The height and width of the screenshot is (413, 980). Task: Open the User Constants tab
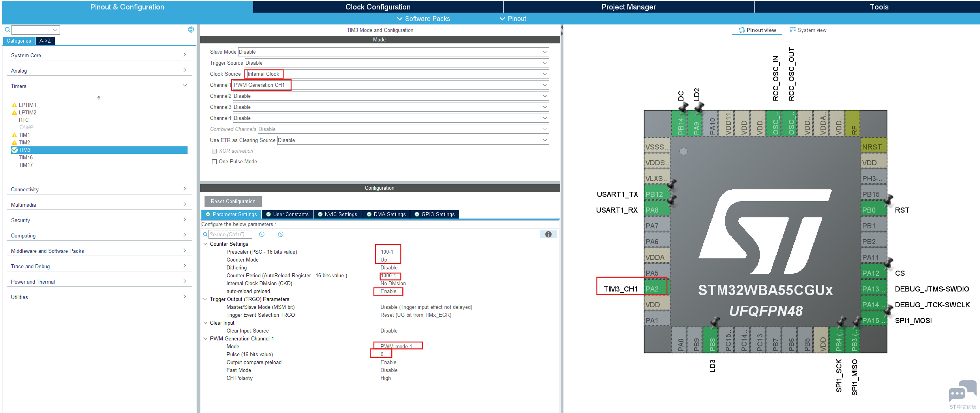287,214
